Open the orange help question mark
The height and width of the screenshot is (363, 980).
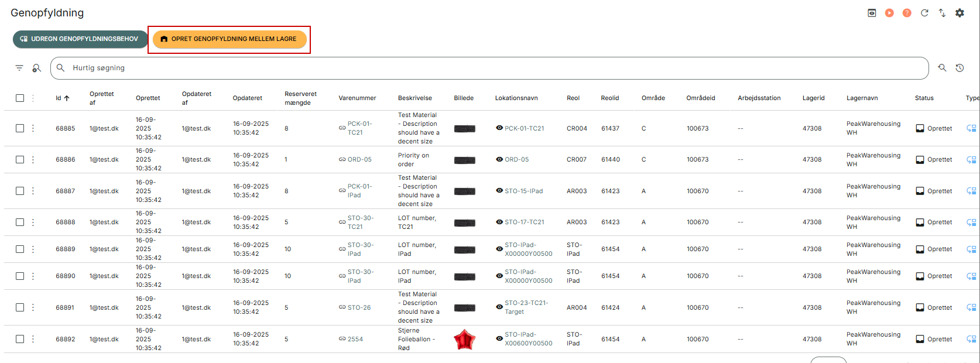pos(907,13)
